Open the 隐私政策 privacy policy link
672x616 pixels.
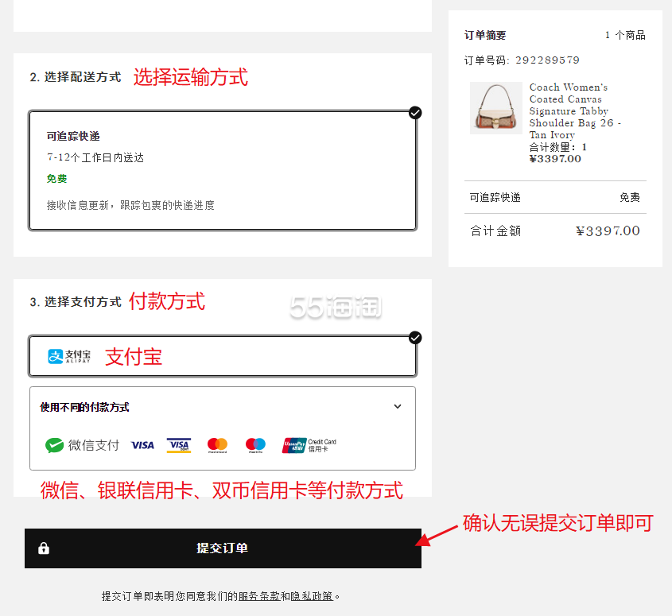[312, 596]
